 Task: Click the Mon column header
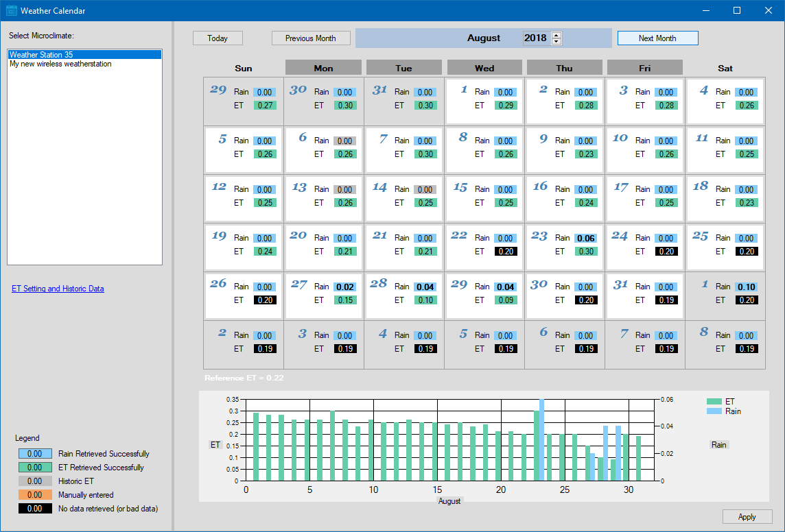coord(323,68)
